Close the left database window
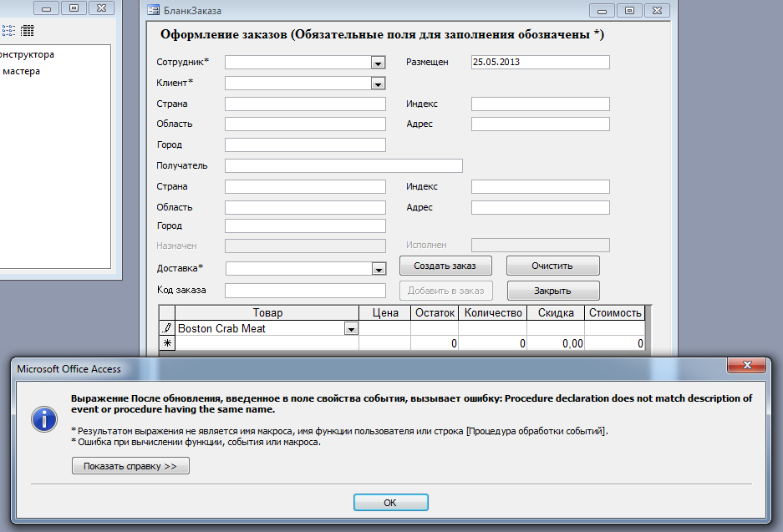The image size is (783, 532). [x=101, y=8]
